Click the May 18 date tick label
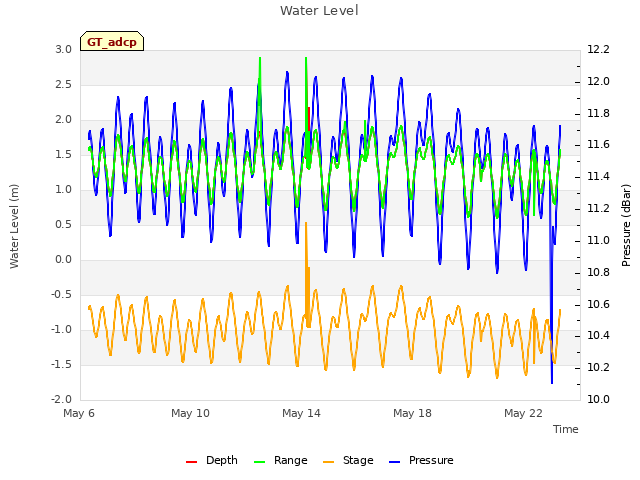640x480 pixels. [412, 413]
